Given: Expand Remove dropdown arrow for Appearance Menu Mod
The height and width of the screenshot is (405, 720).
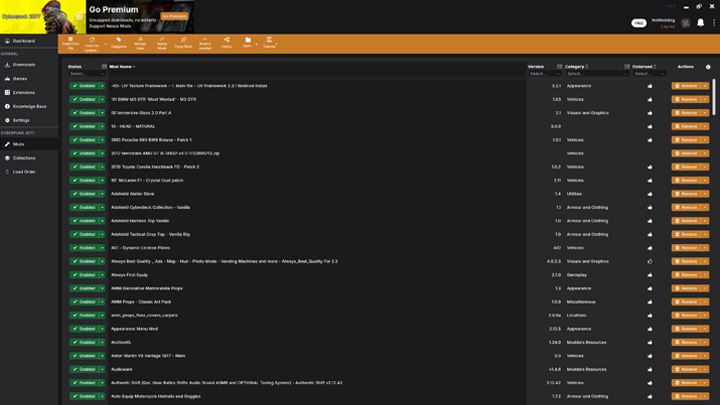Looking at the screenshot, I should (x=705, y=329).
